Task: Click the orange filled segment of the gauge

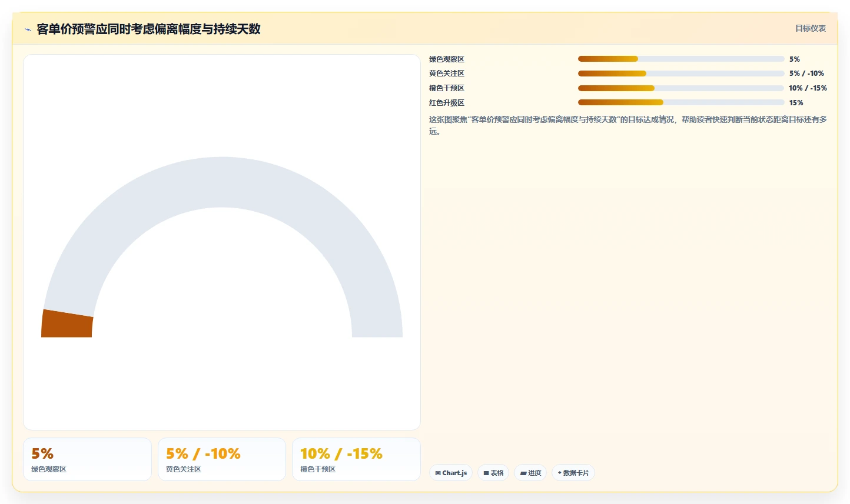Action: (x=67, y=324)
